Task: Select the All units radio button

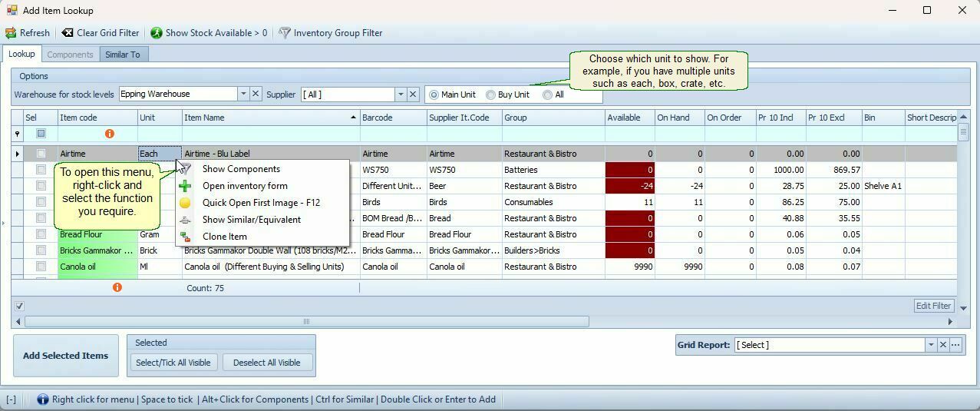Action: [x=547, y=94]
